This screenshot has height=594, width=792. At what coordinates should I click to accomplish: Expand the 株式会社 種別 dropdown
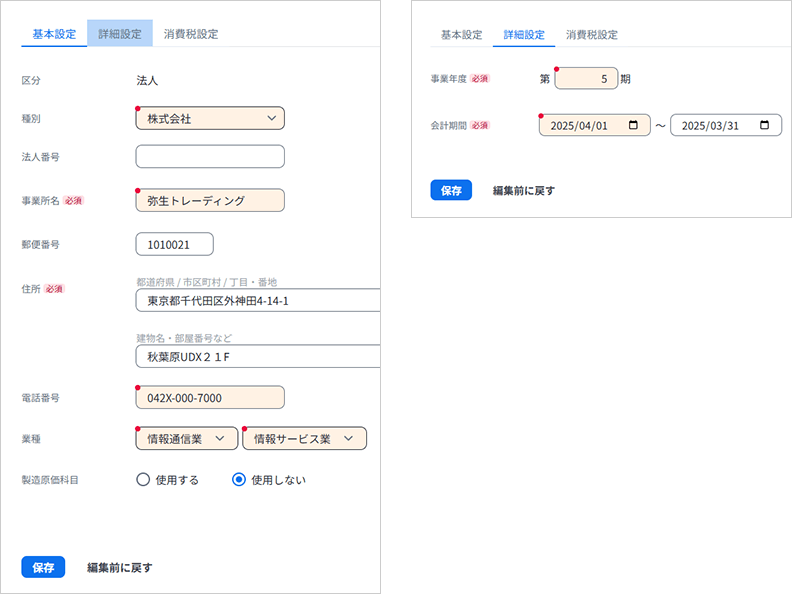point(210,119)
